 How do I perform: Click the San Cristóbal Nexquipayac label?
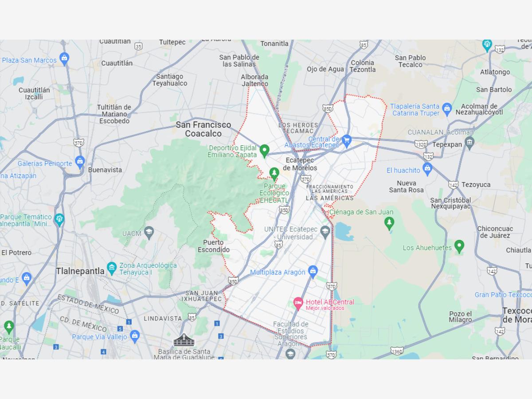point(451,203)
